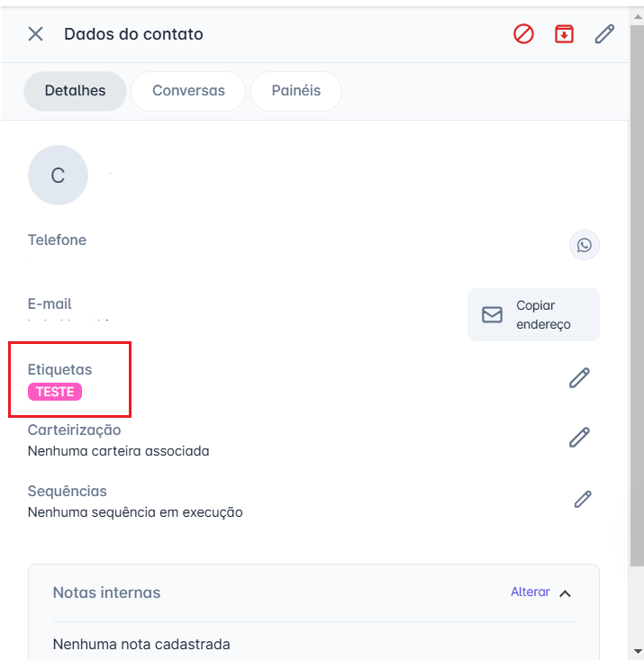Image resolution: width=644 pixels, height=660 pixels.
Task: Click the Notas internas heading
Action: point(106,592)
